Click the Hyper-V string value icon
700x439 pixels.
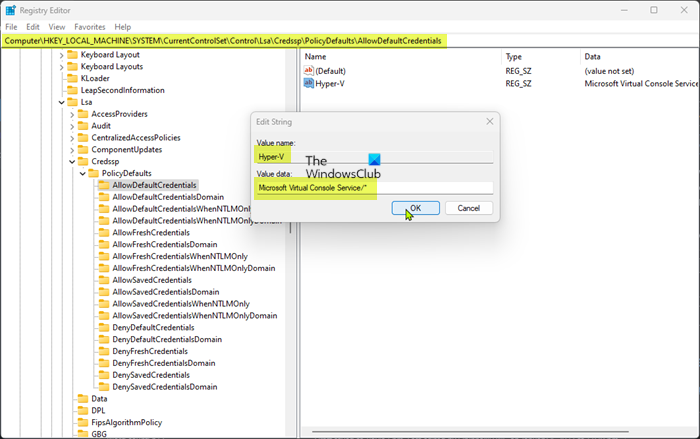coord(308,83)
